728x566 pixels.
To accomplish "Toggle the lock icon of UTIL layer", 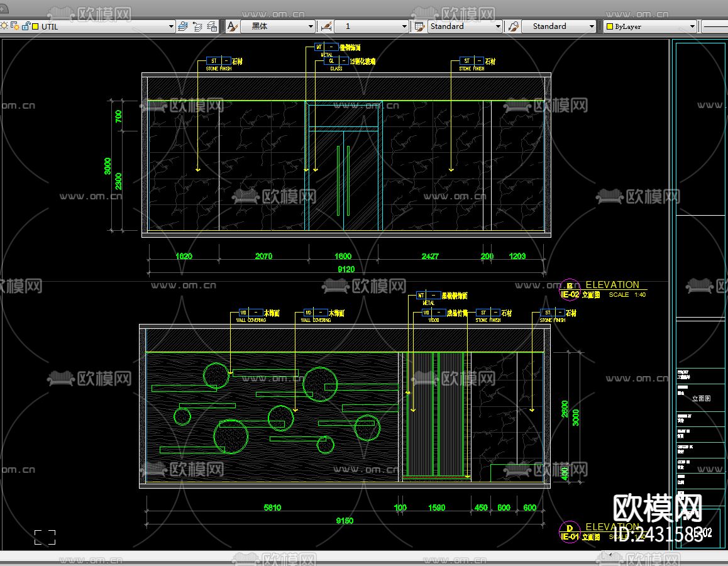I will tap(26, 26).
